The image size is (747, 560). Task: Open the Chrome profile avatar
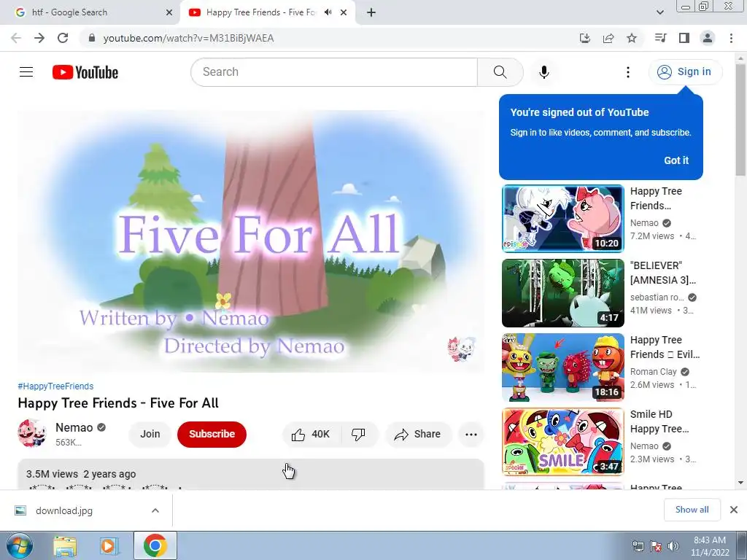pos(708,38)
